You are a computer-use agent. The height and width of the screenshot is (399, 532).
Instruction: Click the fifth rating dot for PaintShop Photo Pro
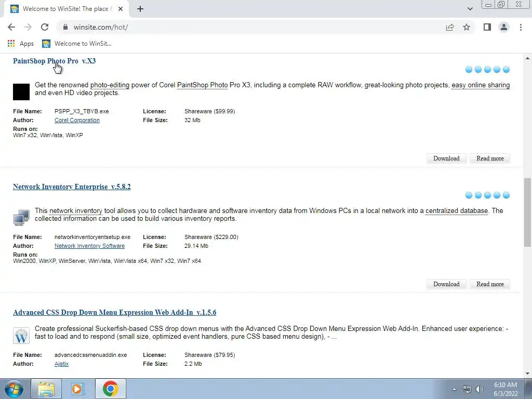coord(506,70)
